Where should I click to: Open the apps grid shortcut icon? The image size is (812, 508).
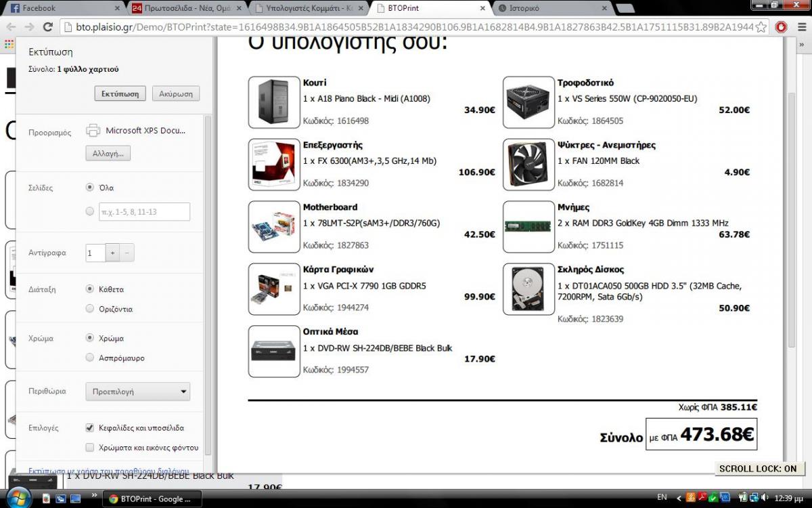[x=8, y=44]
